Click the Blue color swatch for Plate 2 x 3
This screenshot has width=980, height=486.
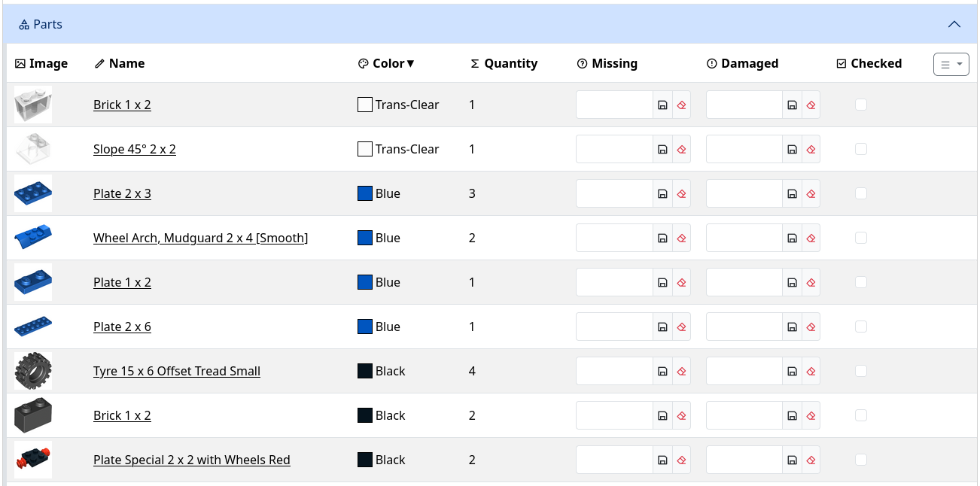point(365,194)
